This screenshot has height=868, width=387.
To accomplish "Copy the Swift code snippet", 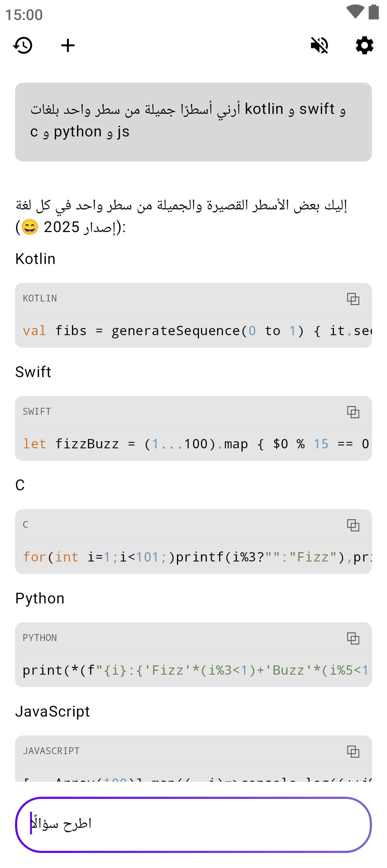I will coord(353,412).
